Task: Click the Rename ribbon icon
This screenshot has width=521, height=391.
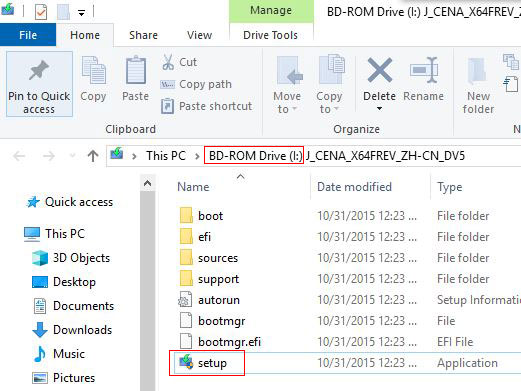Action: coord(423,70)
